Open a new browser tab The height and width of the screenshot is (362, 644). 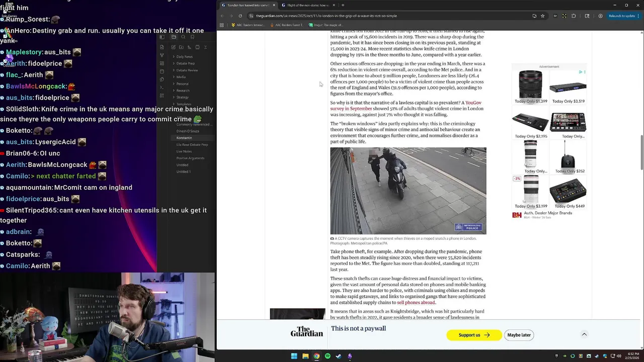[343, 5]
